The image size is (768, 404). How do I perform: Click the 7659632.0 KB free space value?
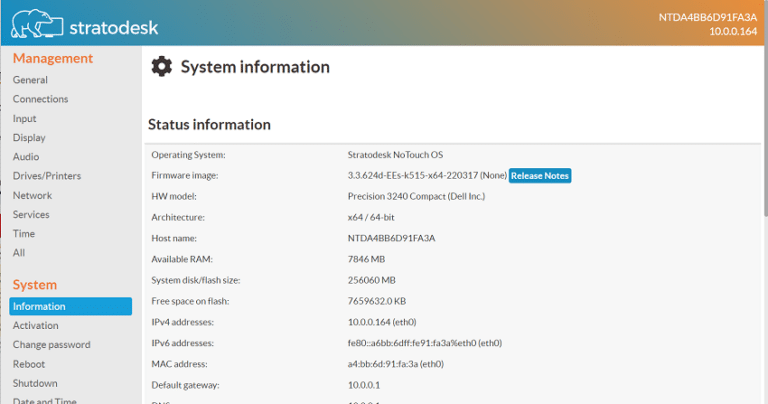tap(377, 301)
